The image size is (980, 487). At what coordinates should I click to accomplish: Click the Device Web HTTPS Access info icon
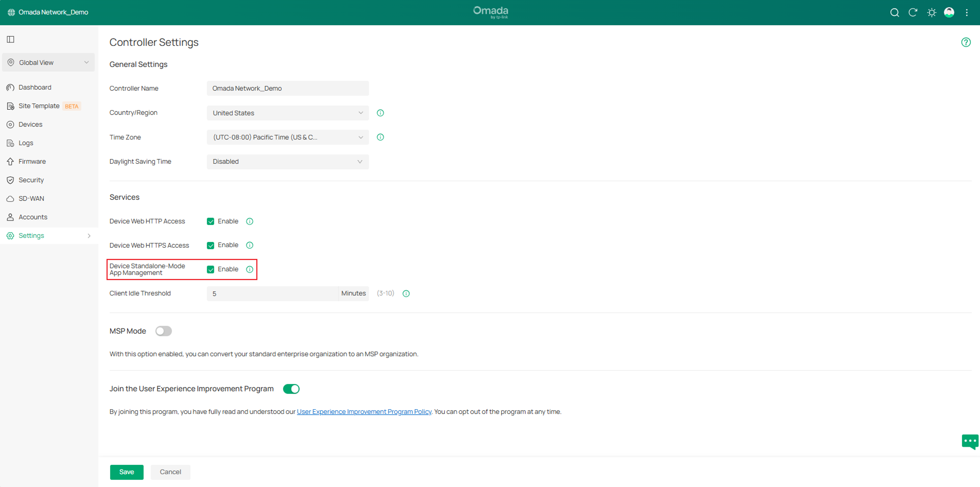click(x=250, y=245)
